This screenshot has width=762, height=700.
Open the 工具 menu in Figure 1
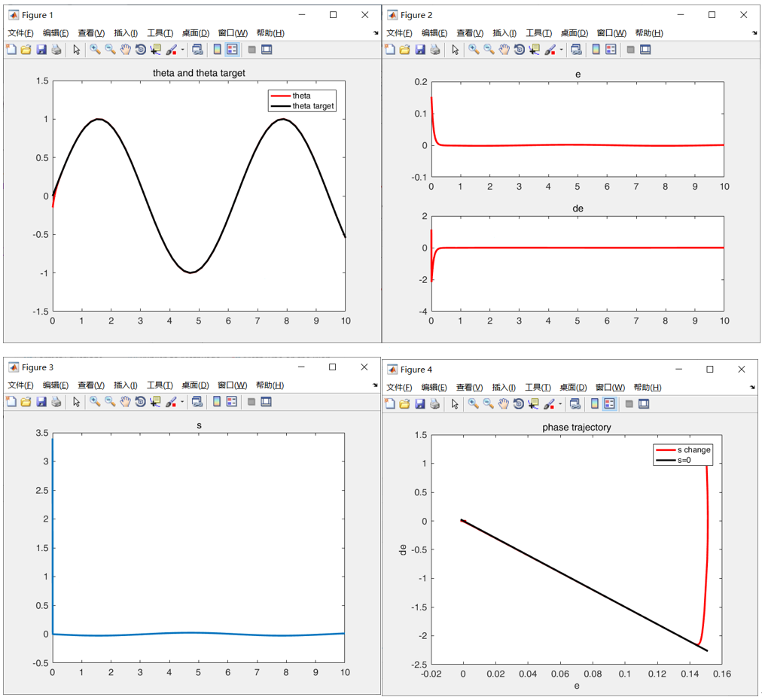[159, 33]
